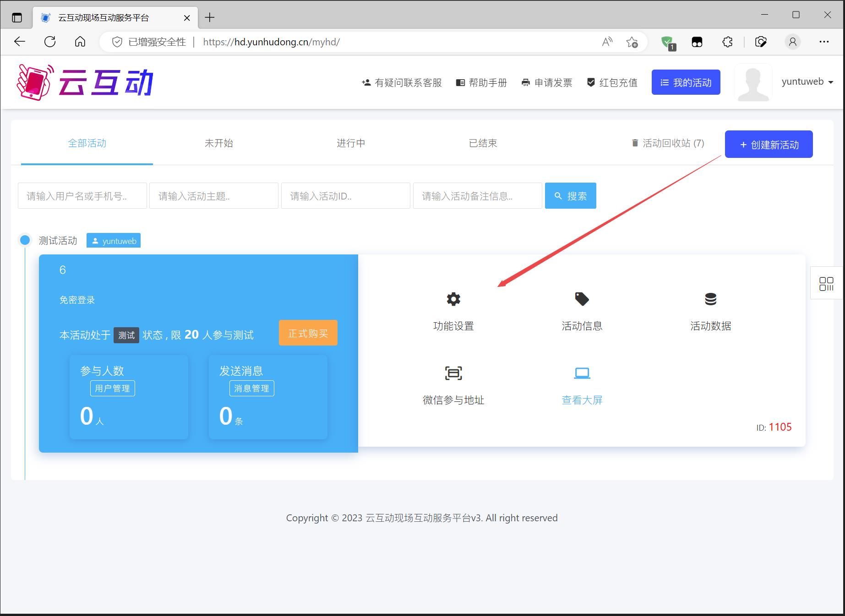The height and width of the screenshot is (616, 845).
Task: Open the 功能设置 gear icon
Action: pos(453,299)
